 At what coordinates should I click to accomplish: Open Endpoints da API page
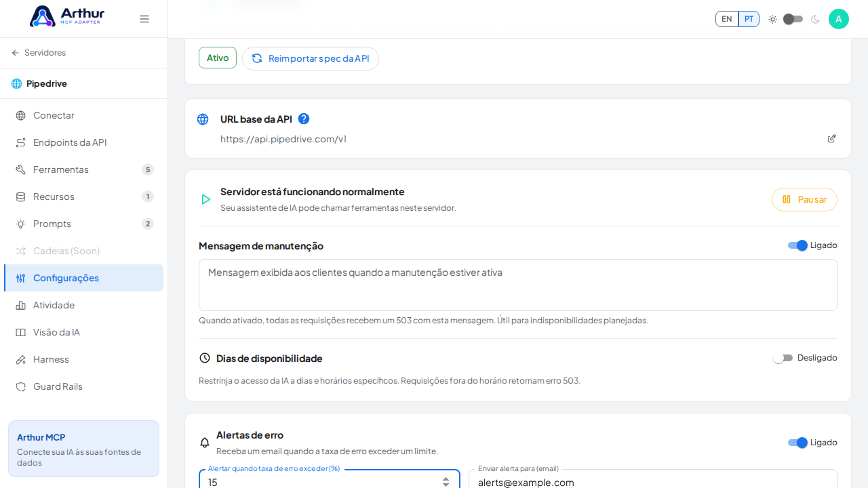[x=83, y=142]
